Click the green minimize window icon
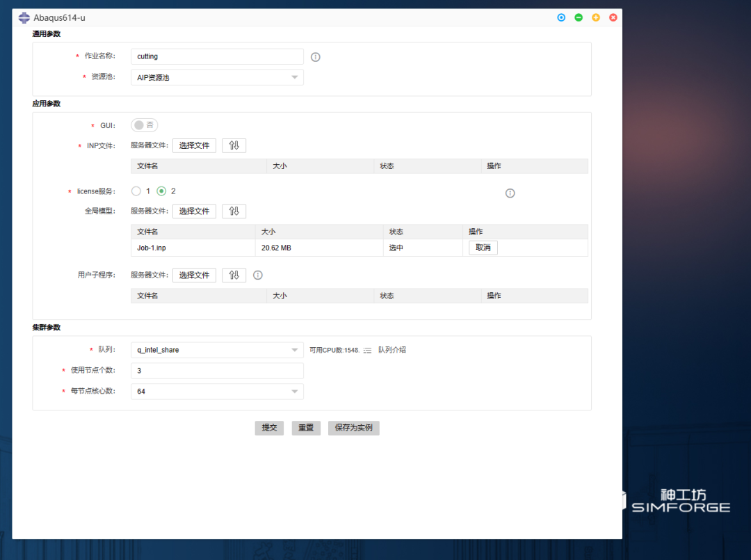Screen dimensions: 751x560 point(579,17)
